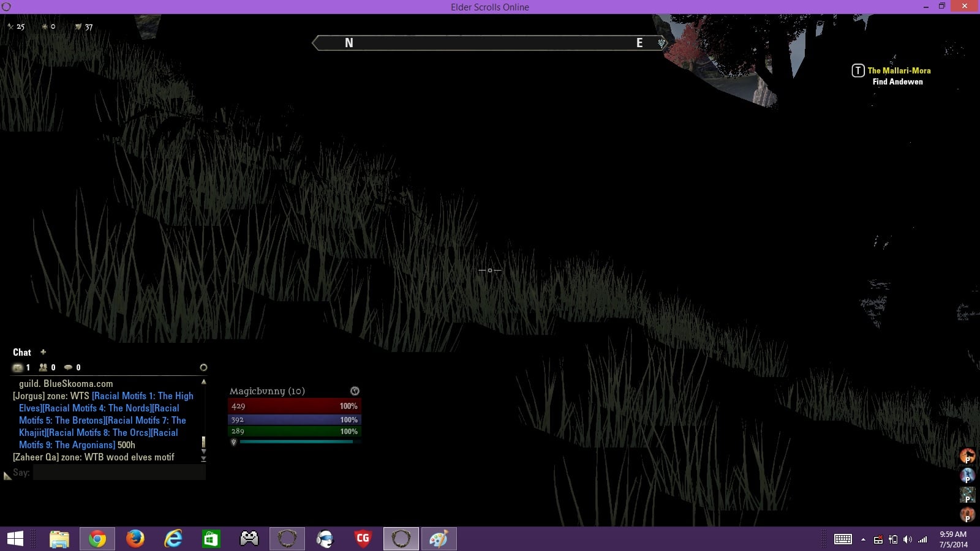The height and width of the screenshot is (551, 980).
Task: Click the blue magicka bar showing 392
Action: point(294,419)
